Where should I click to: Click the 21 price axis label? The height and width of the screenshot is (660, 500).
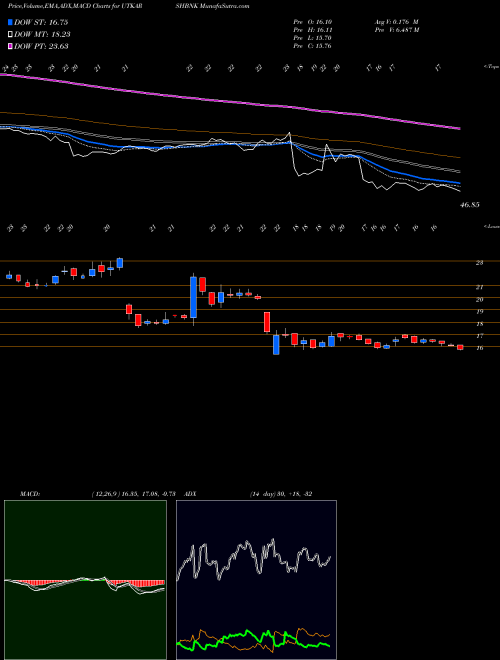(x=479, y=287)
